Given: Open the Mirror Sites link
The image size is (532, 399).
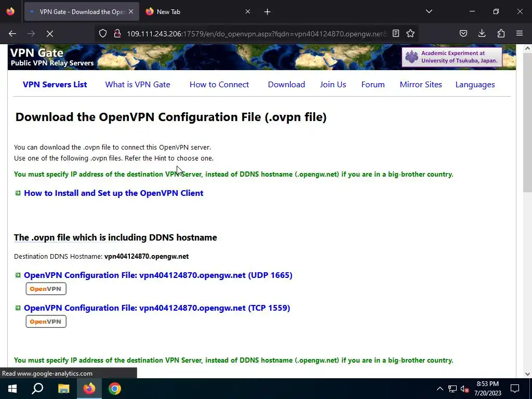Looking at the screenshot, I should point(421,85).
